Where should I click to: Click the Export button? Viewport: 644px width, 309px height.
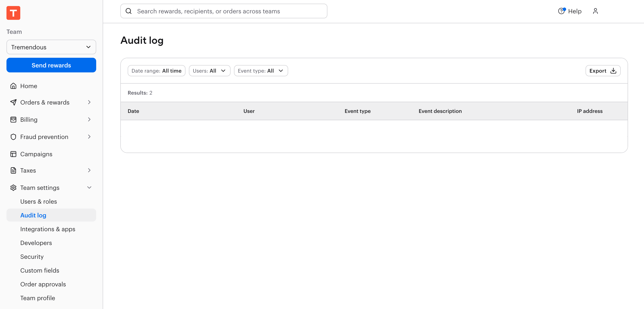tap(603, 71)
